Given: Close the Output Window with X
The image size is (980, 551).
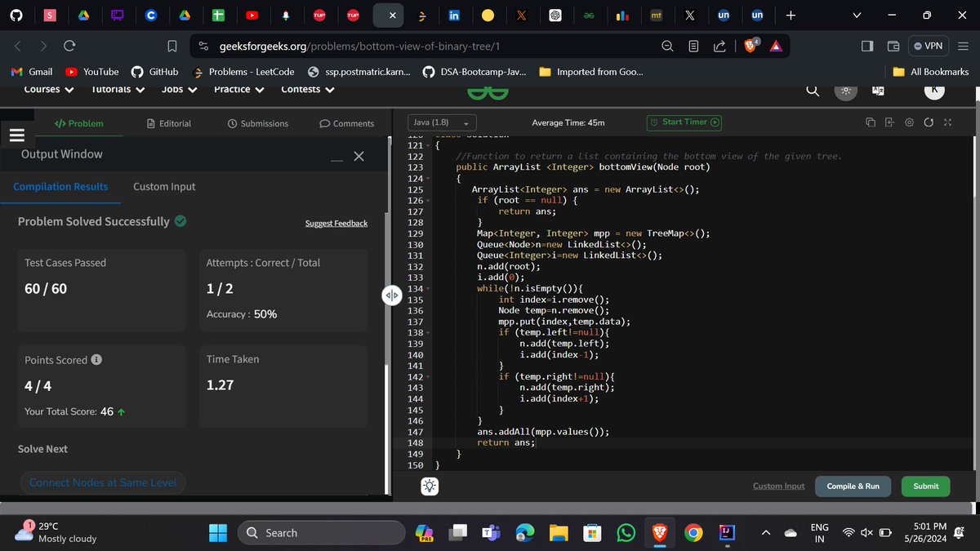Looking at the screenshot, I should (x=359, y=156).
